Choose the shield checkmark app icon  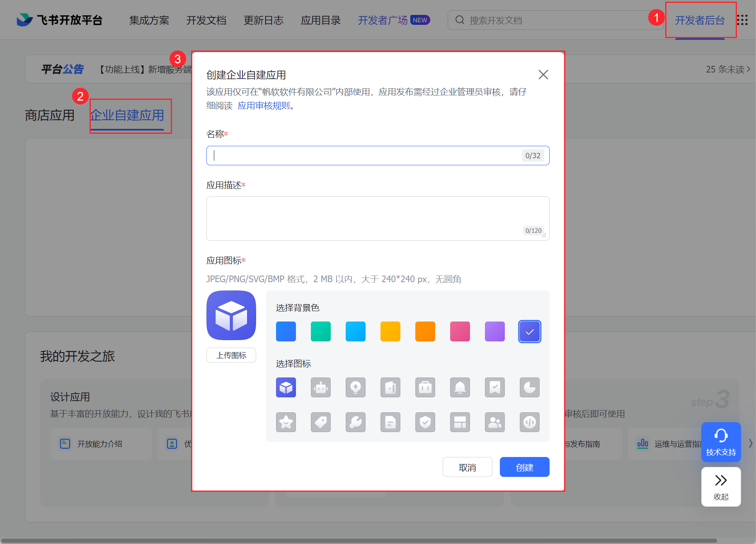pos(425,422)
